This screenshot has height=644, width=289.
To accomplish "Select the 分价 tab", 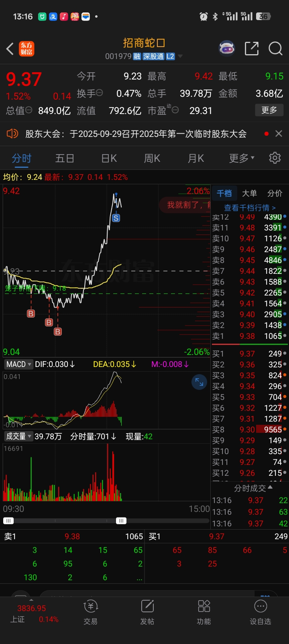I will point(275,193).
